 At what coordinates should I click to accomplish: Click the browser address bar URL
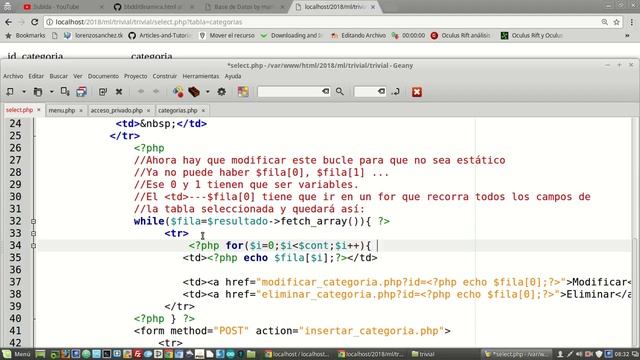point(149,22)
